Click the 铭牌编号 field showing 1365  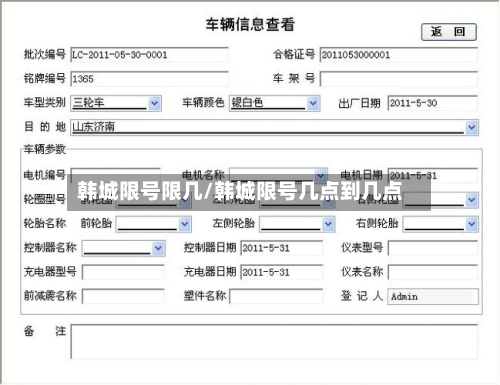click(x=149, y=79)
